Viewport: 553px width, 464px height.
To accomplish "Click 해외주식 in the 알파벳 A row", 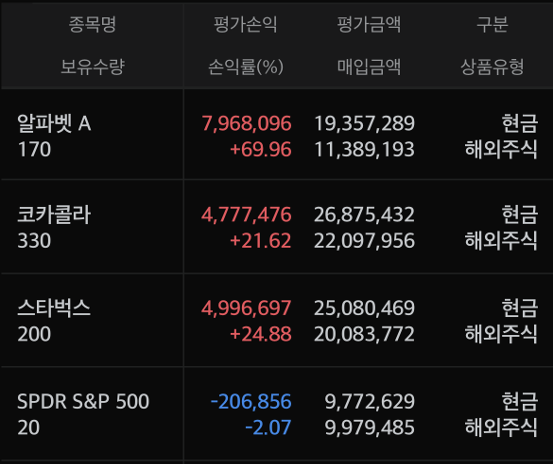I will 501,149.
